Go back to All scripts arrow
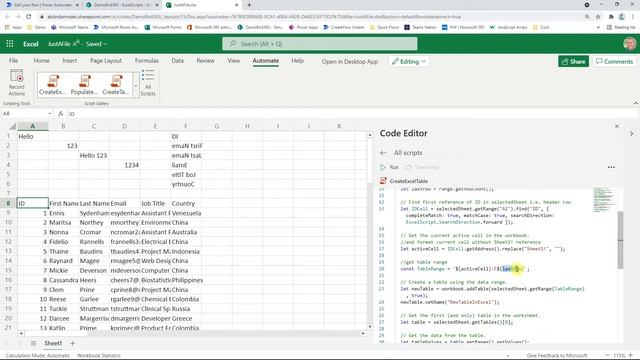640x360 pixels. 383,153
